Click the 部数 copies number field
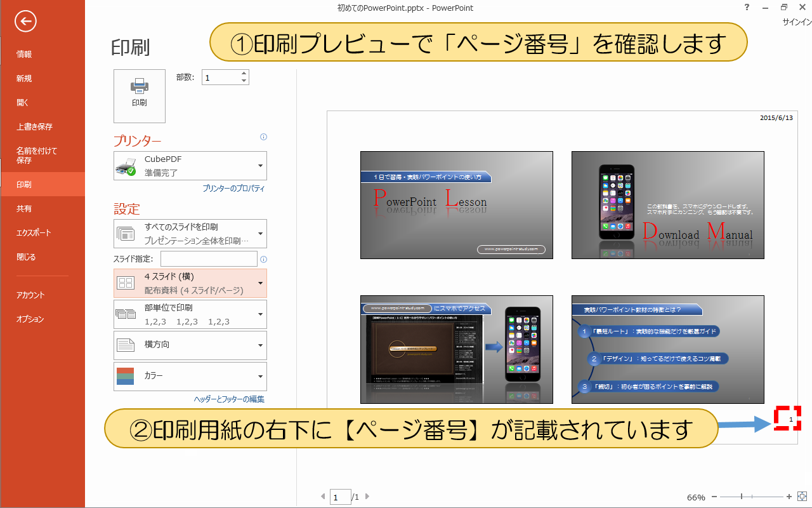Viewport: 812px width, 508px height. pyautogui.click(x=221, y=77)
